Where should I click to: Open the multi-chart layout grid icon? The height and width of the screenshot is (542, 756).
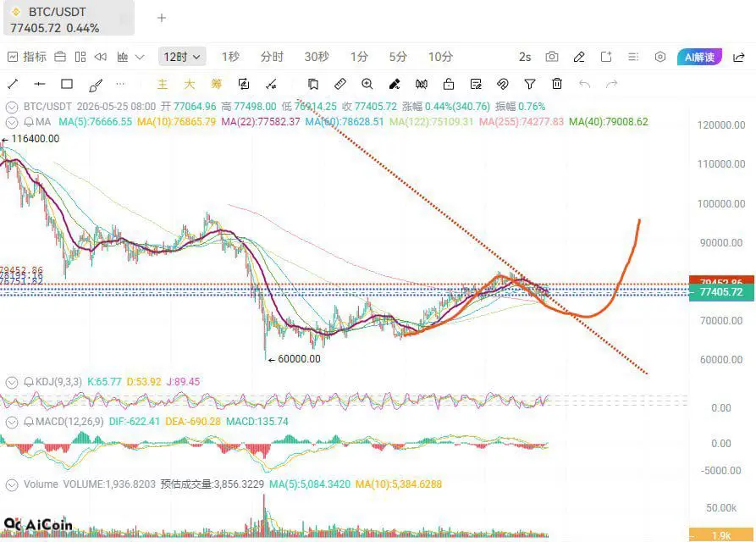(80, 57)
